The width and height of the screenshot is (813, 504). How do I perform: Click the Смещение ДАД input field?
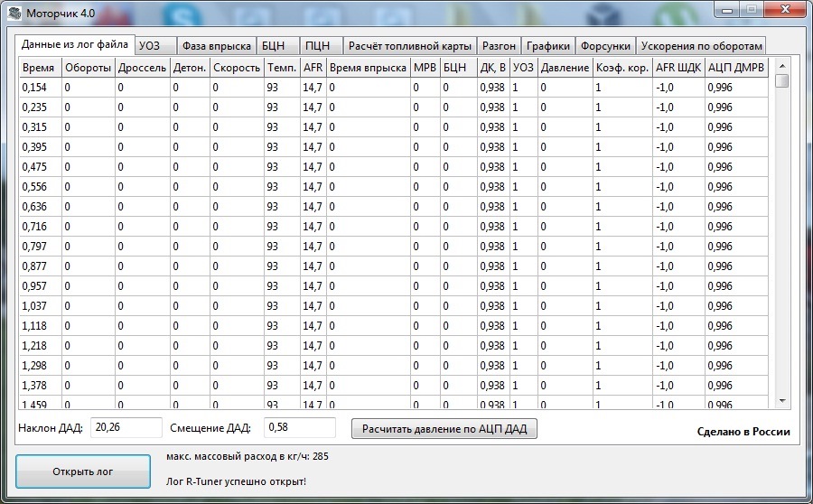(x=300, y=427)
